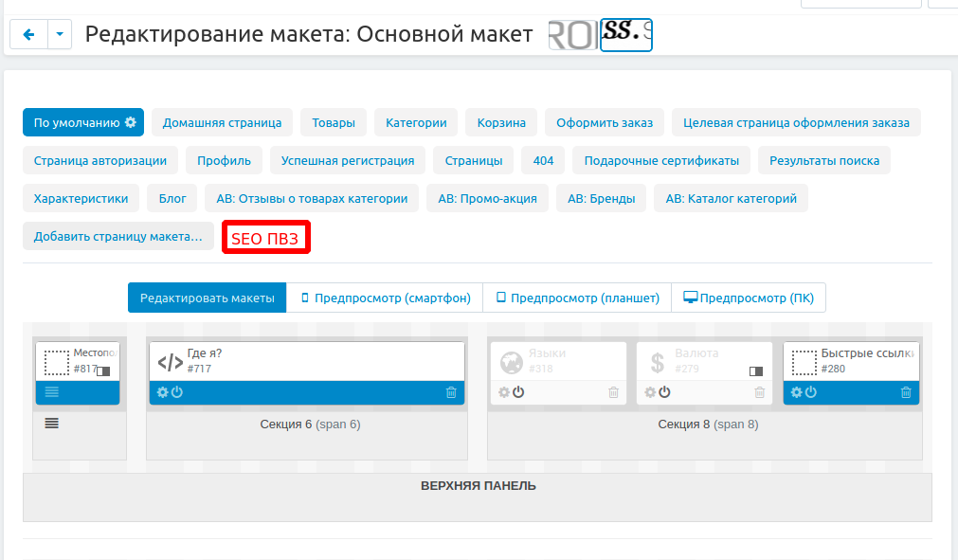Toggle power switch on "Где я?" block

[177, 392]
